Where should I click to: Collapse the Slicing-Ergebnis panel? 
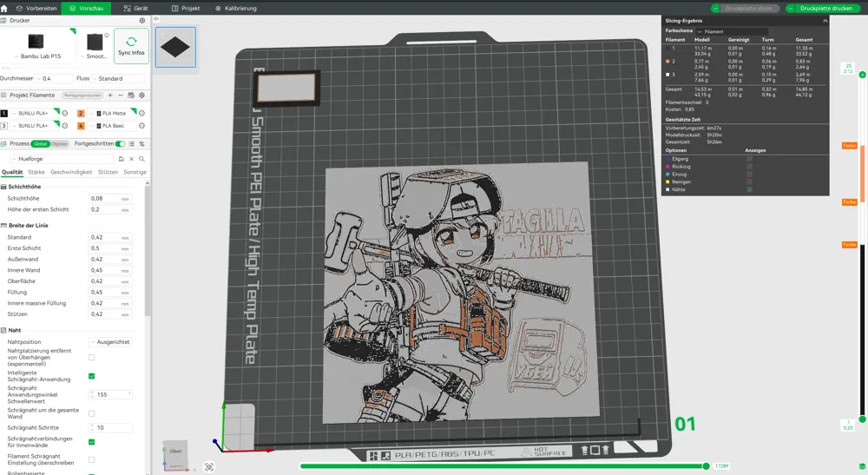(825, 21)
